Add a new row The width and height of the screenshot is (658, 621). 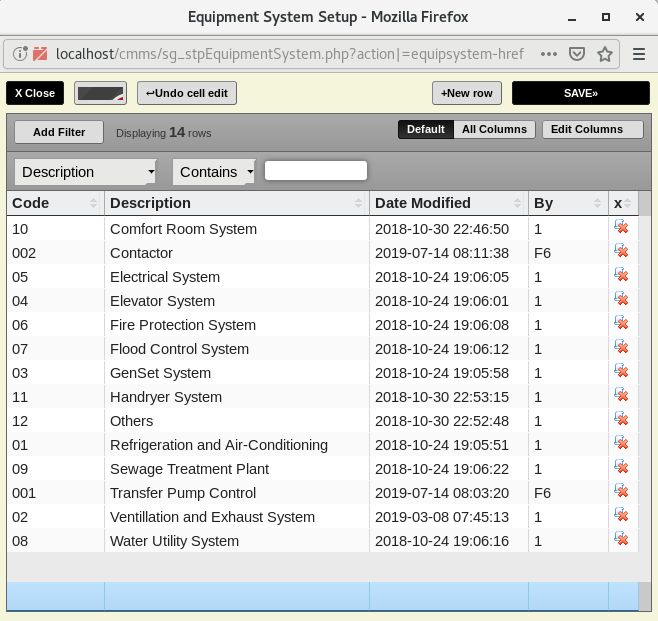click(x=467, y=93)
